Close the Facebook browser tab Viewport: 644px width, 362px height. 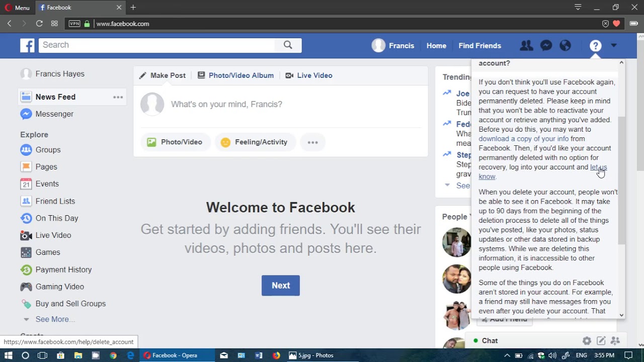(119, 8)
